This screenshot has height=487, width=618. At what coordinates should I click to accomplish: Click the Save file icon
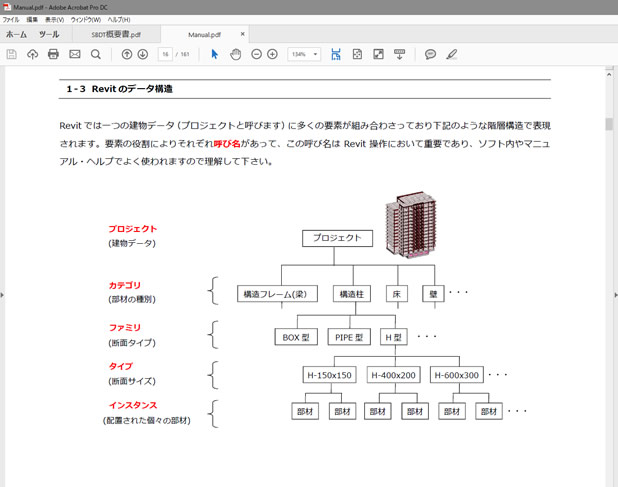point(11,54)
